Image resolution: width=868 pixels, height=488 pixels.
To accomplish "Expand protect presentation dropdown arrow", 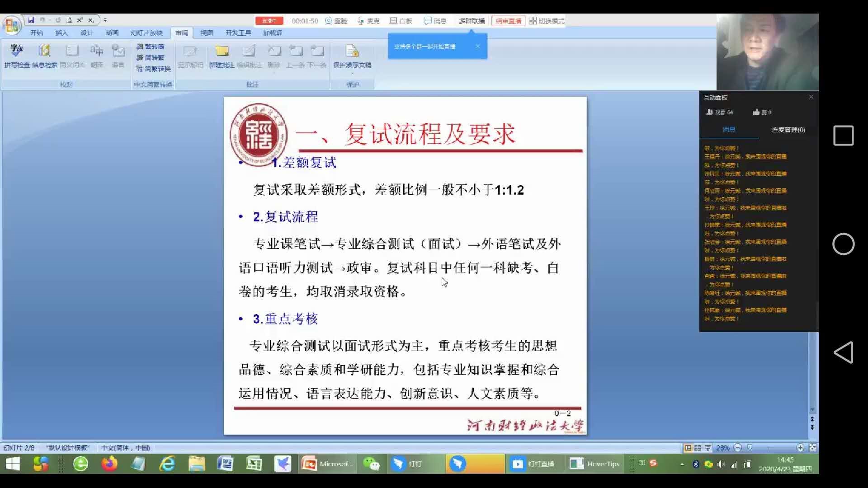I will [352, 72].
